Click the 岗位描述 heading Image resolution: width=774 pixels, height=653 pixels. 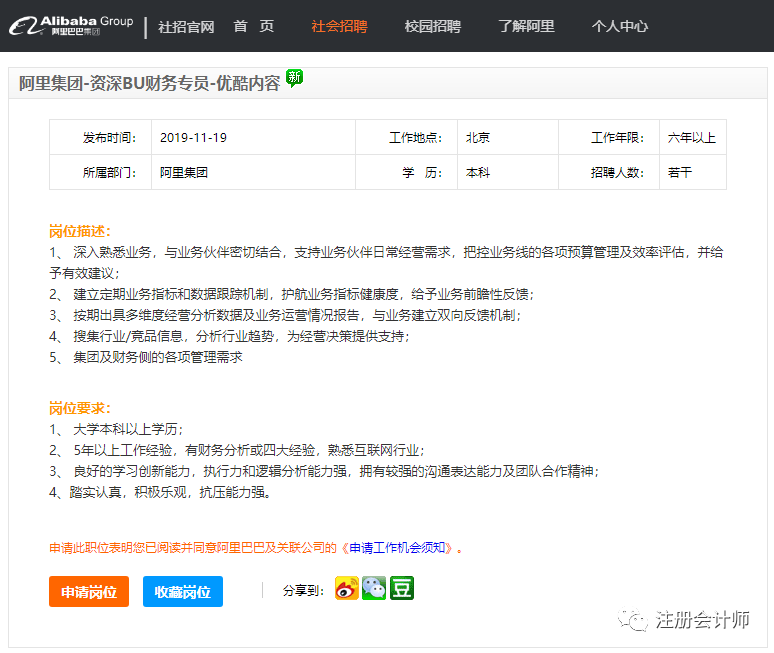coord(79,231)
